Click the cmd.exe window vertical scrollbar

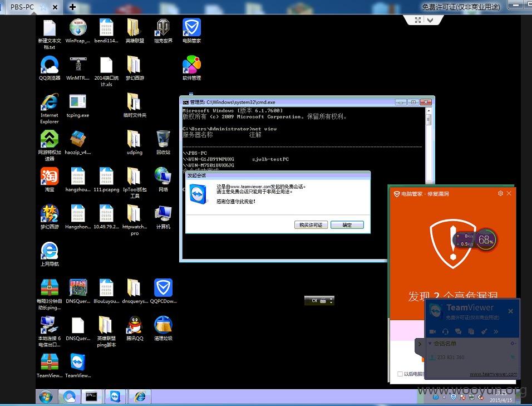[428, 145]
